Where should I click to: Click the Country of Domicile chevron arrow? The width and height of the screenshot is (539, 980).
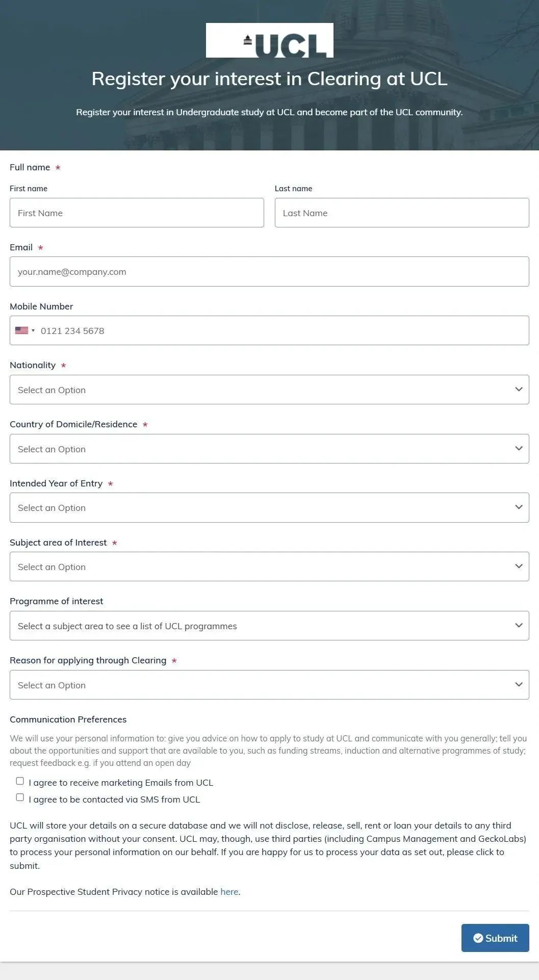point(519,449)
